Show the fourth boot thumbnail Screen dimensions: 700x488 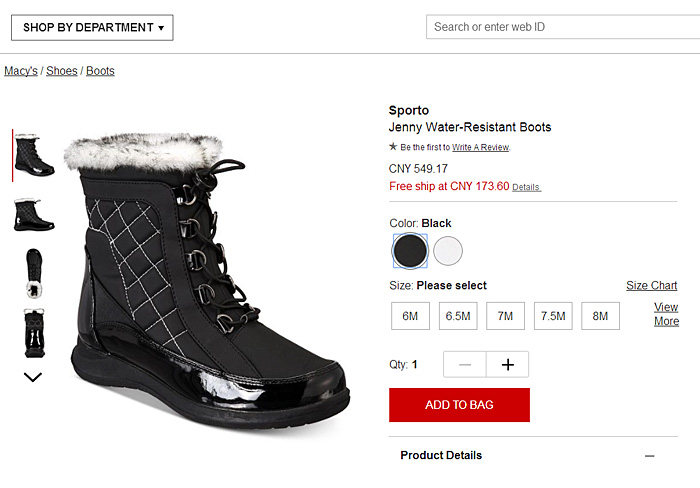[x=34, y=333]
